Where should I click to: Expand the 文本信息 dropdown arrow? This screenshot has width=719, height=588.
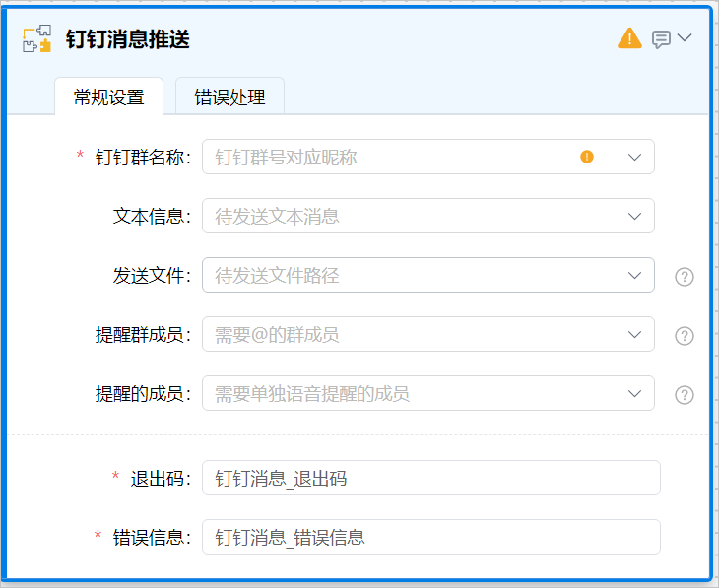[634, 216]
